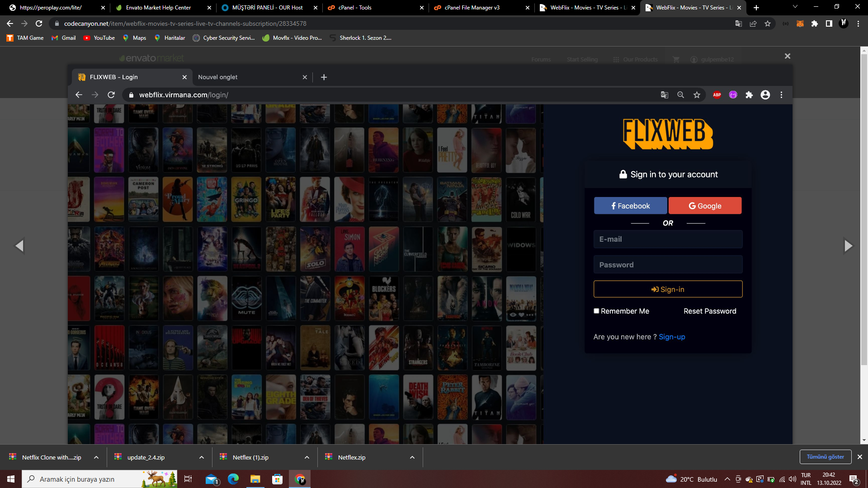Switch to cPanel File Manager v3 tab
Image resolution: width=868 pixels, height=488 pixels.
coord(481,8)
